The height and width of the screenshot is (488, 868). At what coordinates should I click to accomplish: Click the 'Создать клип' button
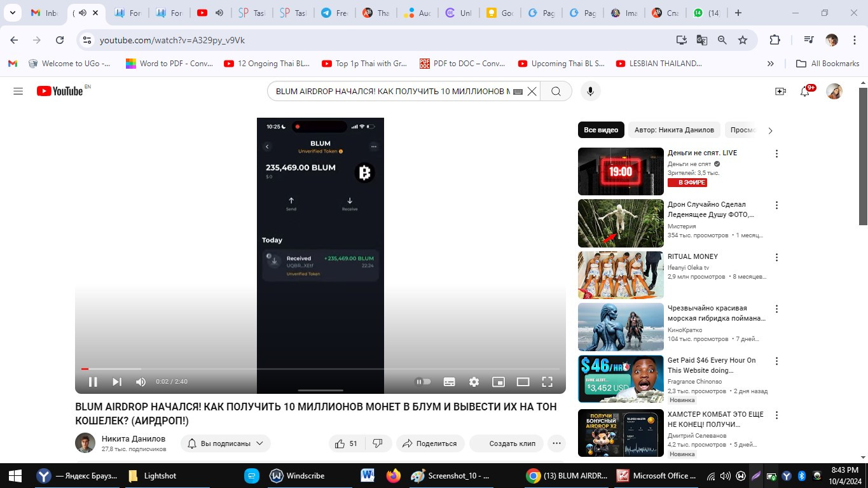[506, 443]
